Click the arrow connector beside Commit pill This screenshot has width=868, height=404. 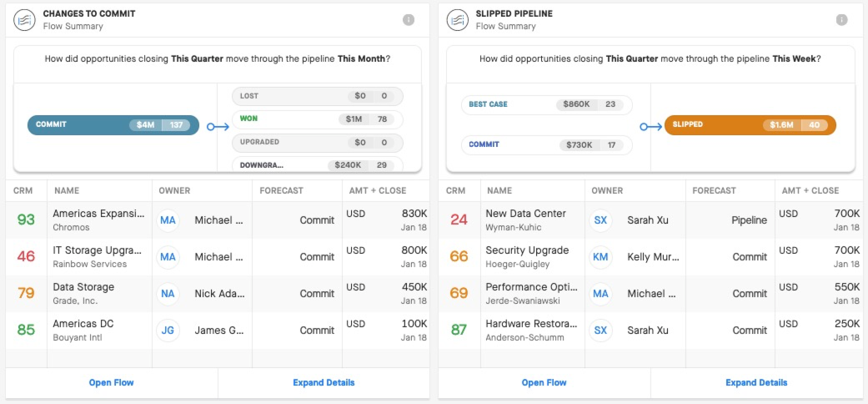(x=218, y=127)
